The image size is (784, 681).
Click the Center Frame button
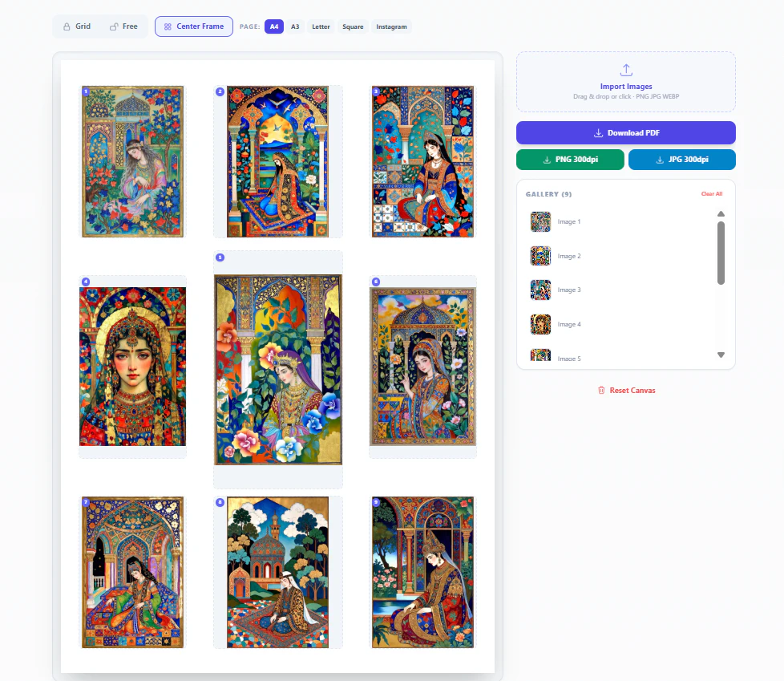click(x=194, y=26)
